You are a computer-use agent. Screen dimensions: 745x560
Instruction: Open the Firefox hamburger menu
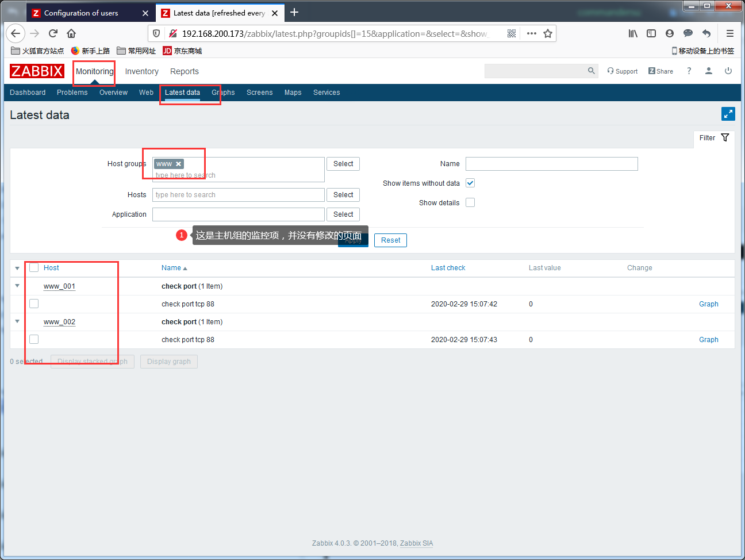[x=730, y=33]
